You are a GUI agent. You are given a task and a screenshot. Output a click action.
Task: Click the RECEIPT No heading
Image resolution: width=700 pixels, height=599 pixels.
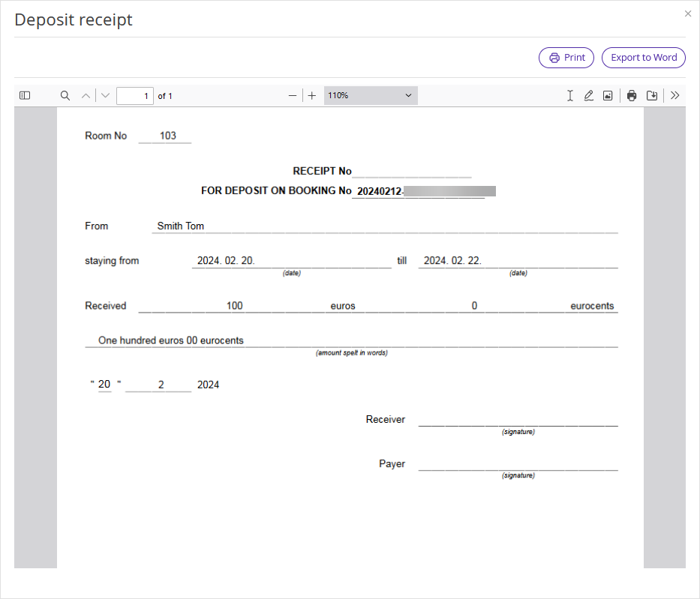[x=322, y=171]
